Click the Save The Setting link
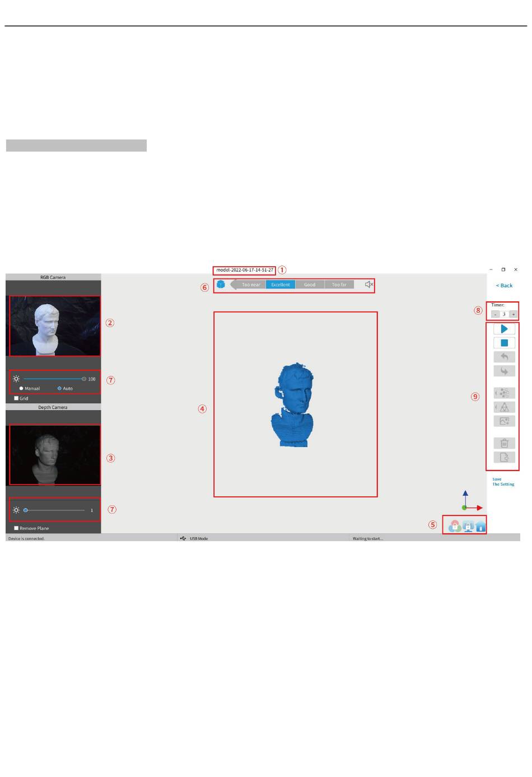This screenshot has height=777, width=532. 503,482
